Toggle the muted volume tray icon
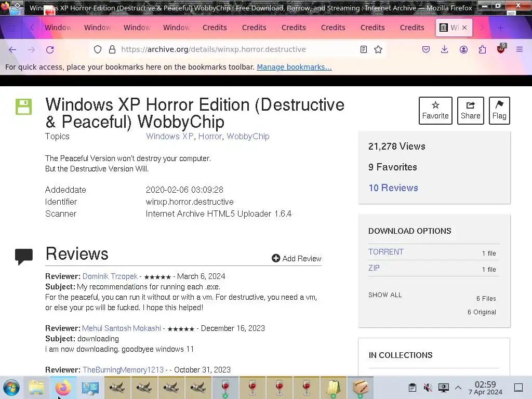The image size is (532, 399). pos(428,388)
